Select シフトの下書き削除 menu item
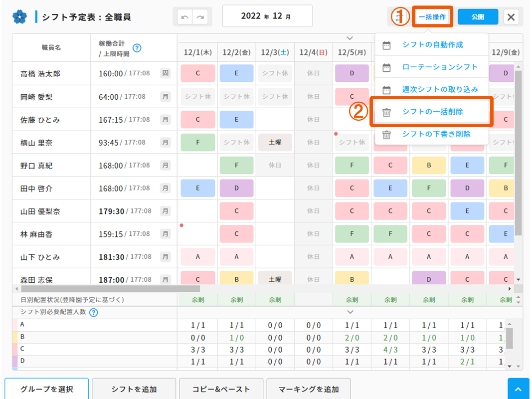The image size is (532, 399). 436,134
